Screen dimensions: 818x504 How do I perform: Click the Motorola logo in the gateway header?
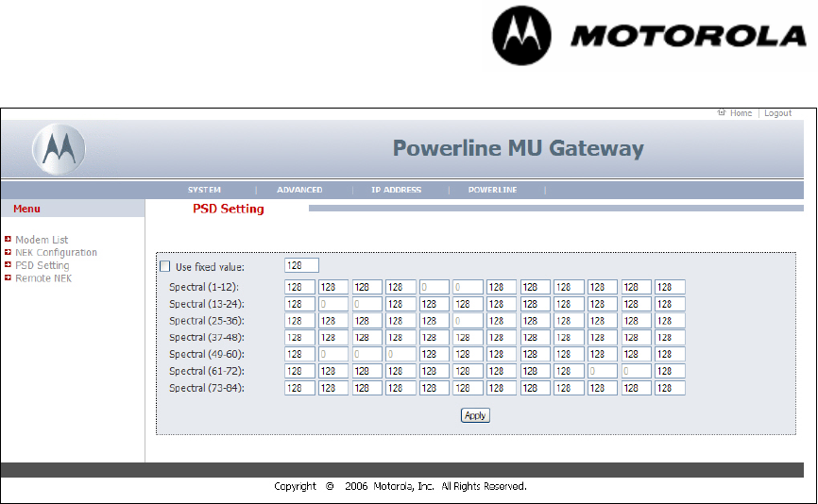[x=59, y=149]
